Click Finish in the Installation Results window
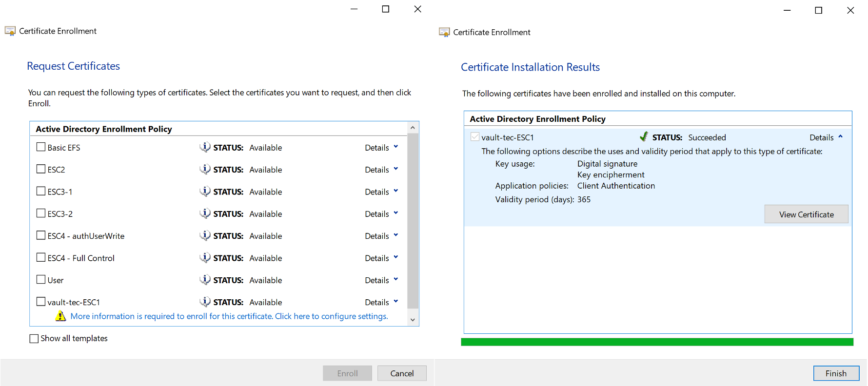 point(836,373)
